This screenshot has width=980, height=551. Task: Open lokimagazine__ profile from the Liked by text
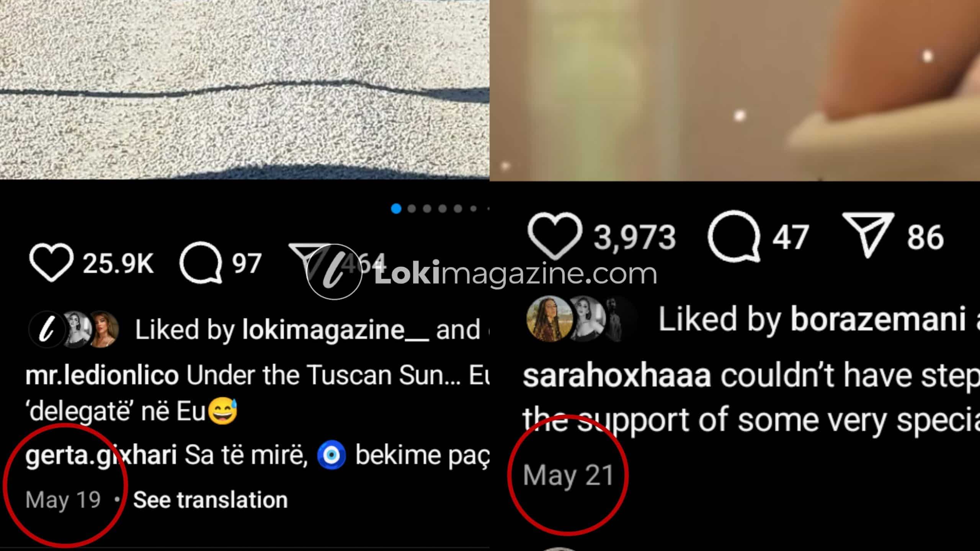336,330
